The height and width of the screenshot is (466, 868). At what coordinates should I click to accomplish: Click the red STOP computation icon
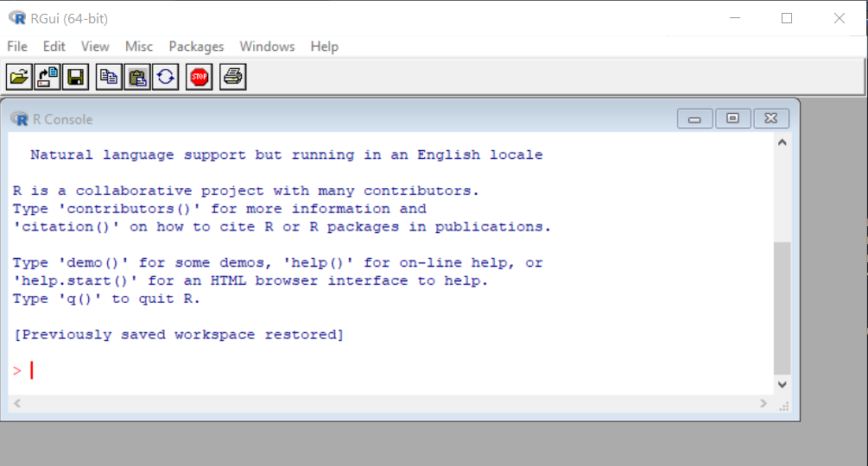click(200, 77)
